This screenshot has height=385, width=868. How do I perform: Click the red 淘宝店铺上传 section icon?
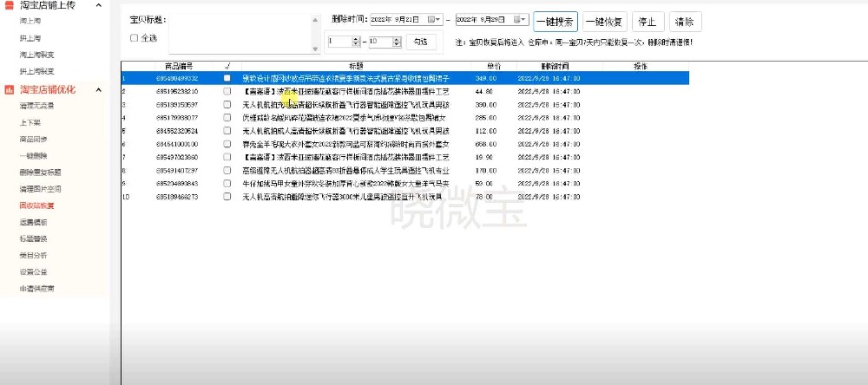[8, 5]
